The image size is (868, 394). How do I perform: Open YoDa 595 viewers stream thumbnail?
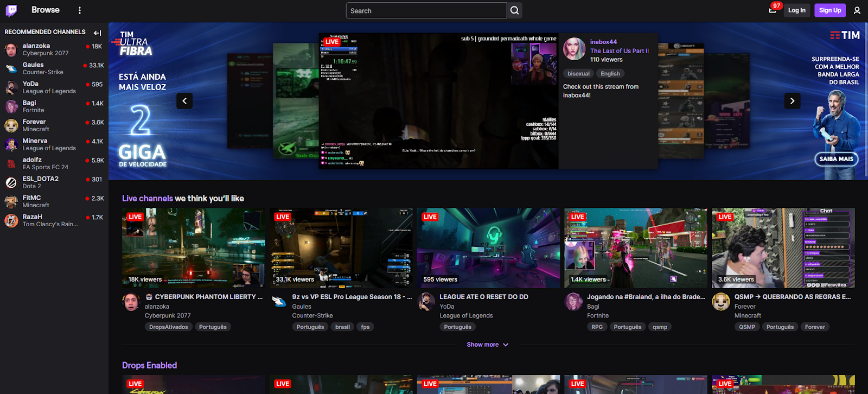click(489, 248)
